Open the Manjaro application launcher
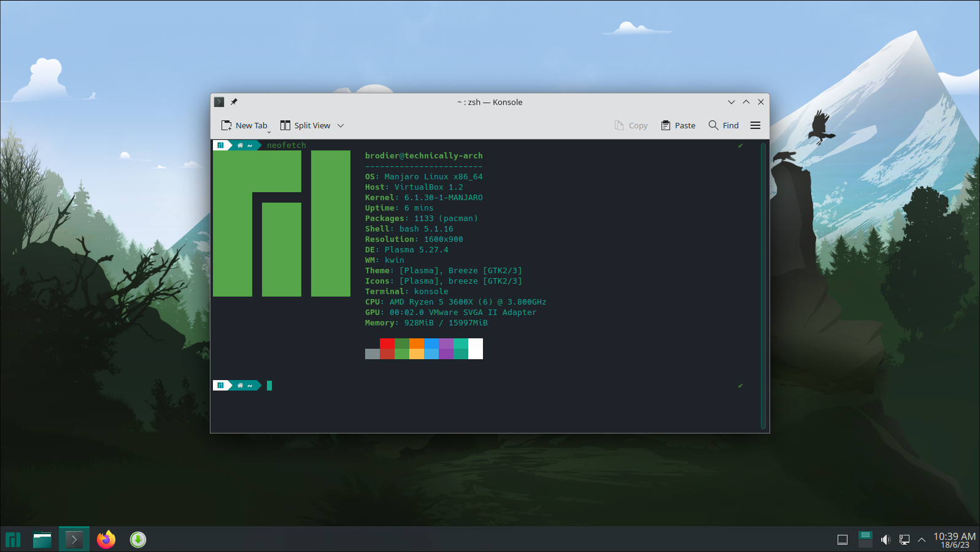The height and width of the screenshot is (552, 980). tap(13, 540)
